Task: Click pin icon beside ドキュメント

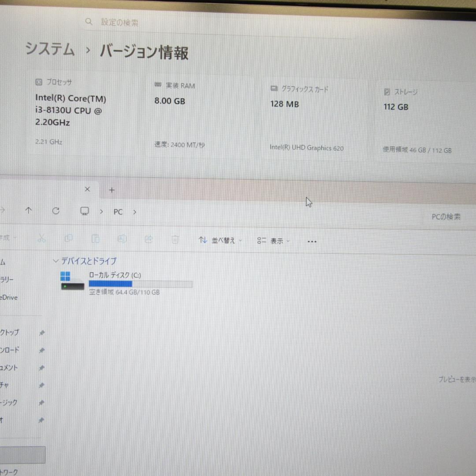Action: [42, 368]
